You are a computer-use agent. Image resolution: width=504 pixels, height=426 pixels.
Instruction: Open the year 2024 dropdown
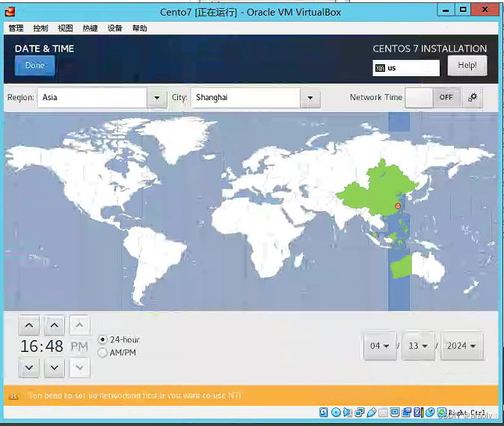[461, 346]
